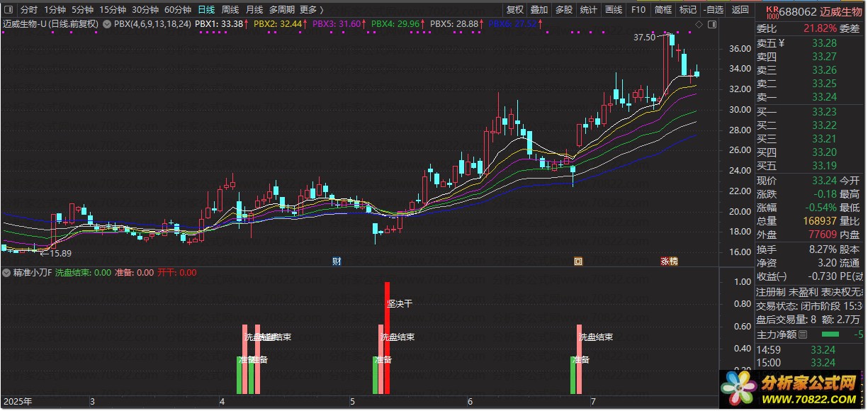Click the 委比 21.82% value
The image size is (868, 411).
(x=820, y=29)
